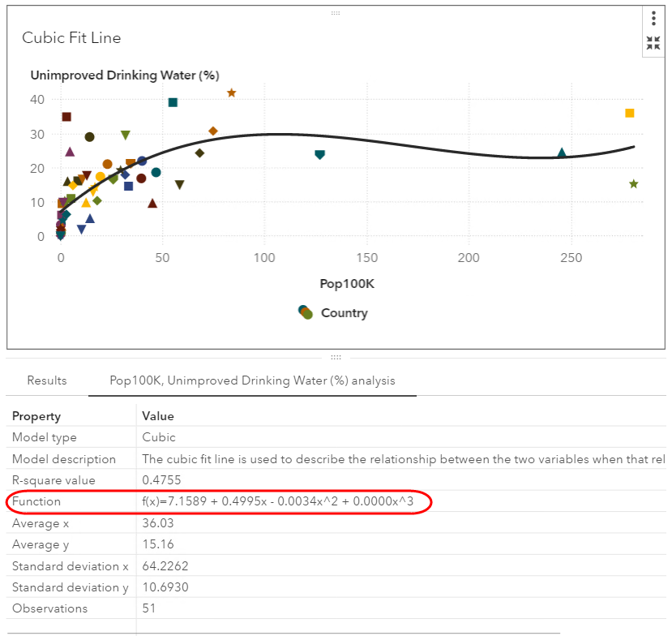The image size is (672, 636).
Task: Select the R-square value row
Action: 54,480
